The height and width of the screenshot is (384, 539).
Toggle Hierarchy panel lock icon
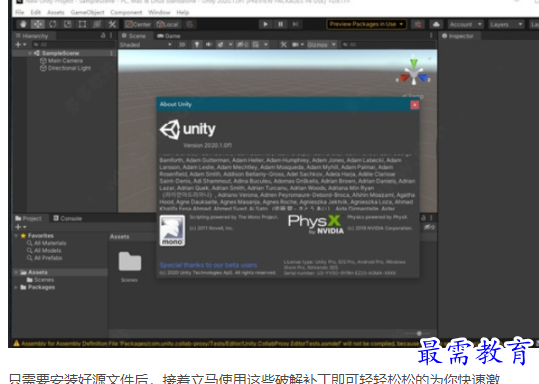tap(103, 35)
